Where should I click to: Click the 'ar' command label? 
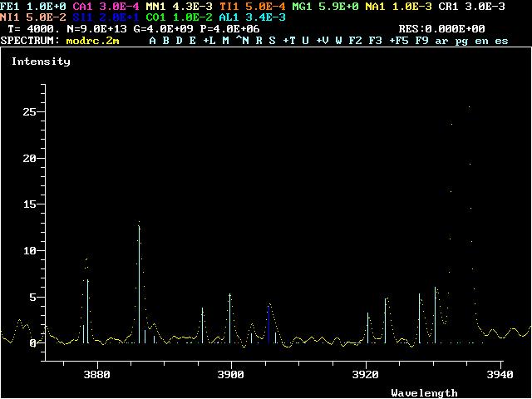coord(441,42)
